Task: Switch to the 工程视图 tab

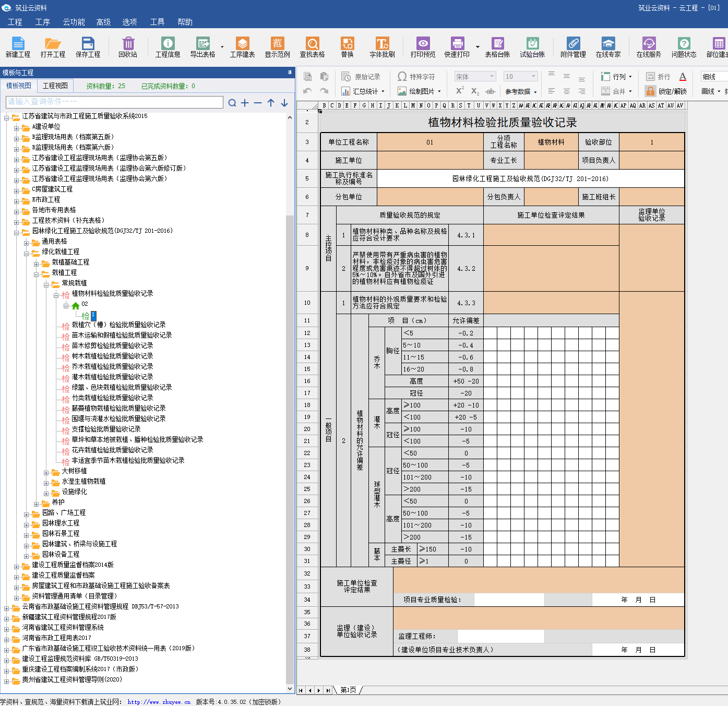Action: click(x=55, y=86)
